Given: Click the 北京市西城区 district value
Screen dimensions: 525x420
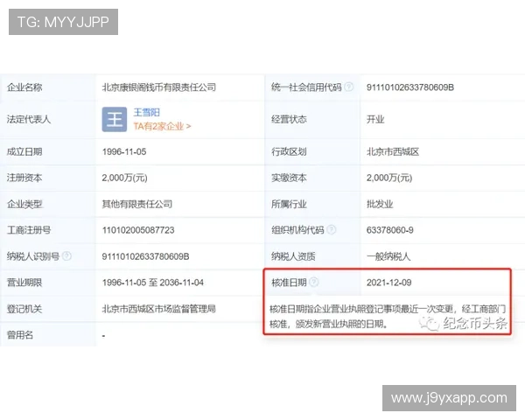Looking at the screenshot, I should pyautogui.click(x=393, y=151).
